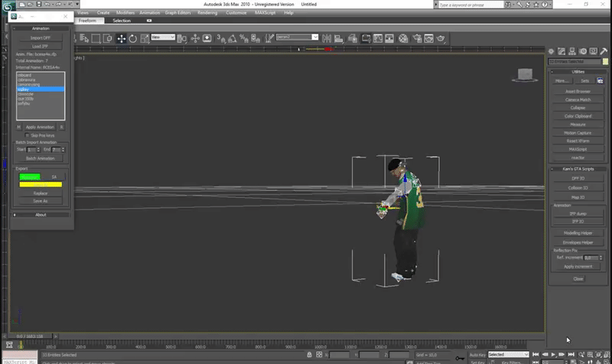Select the Rotate tool
The image size is (612, 364).
(x=133, y=38)
